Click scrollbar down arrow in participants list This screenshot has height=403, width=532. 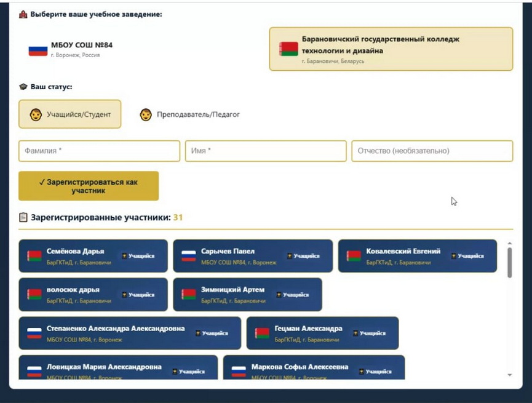pyautogui.click(x=509, y=374)
